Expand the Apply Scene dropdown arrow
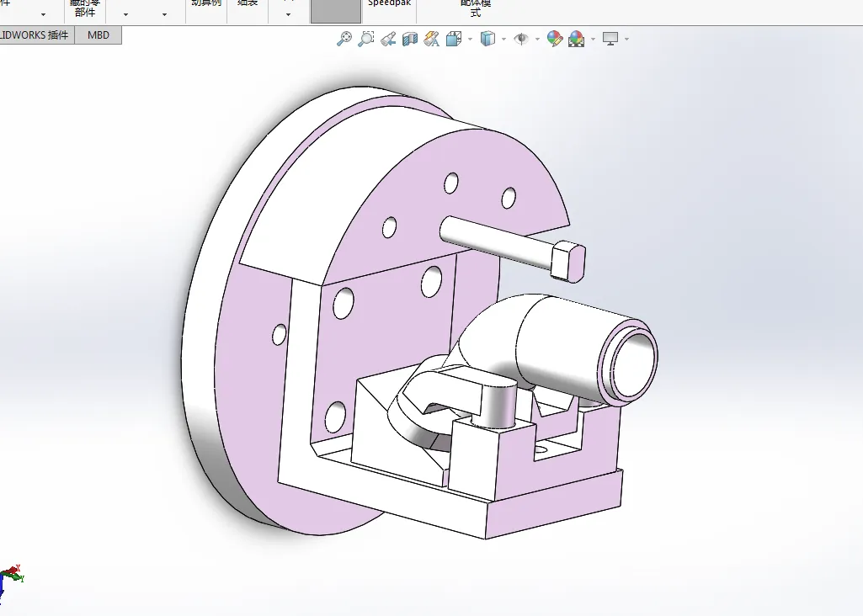The image size is (863, 616). [x=593, y=40]
